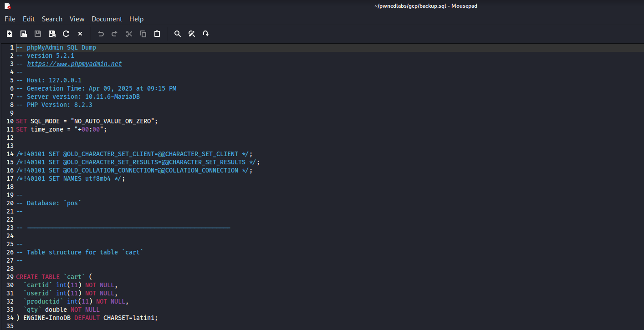The image size is (644, 330).
Task: Click the Paste clipboard icon
Action: pos(157,34)
